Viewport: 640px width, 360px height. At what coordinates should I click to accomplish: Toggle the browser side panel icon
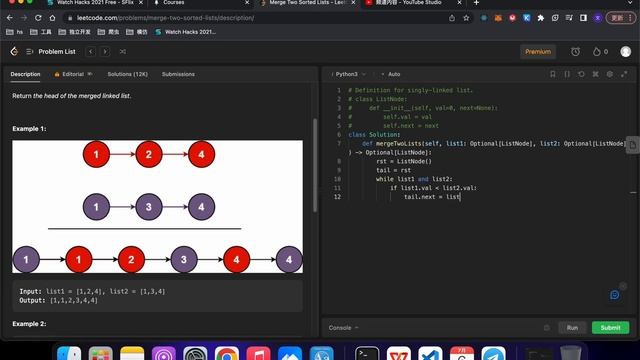(x=583, y=18)
